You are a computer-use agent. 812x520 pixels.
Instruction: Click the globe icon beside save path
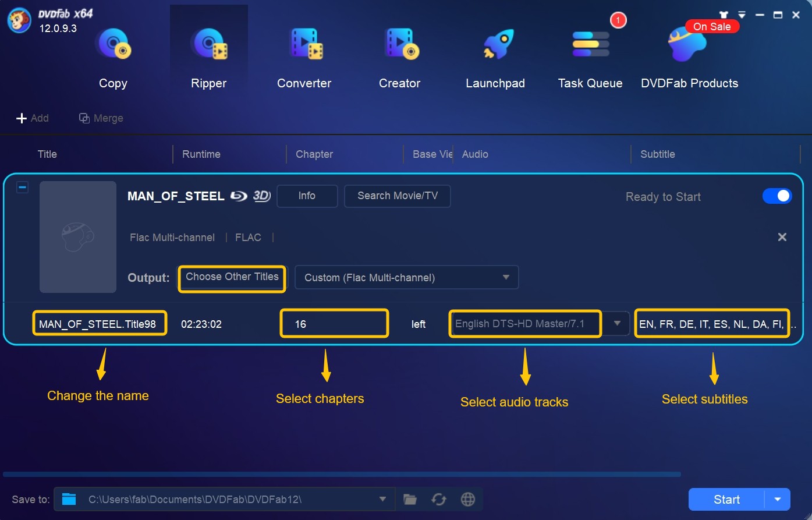pyautogui.click(x=467, y=499)
